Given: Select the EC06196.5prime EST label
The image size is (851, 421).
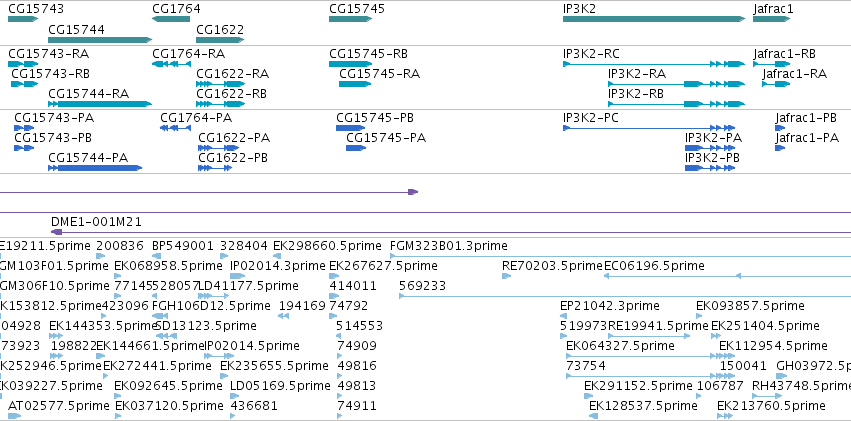Looking at the screenshot, I should click(x=655, y=266).
